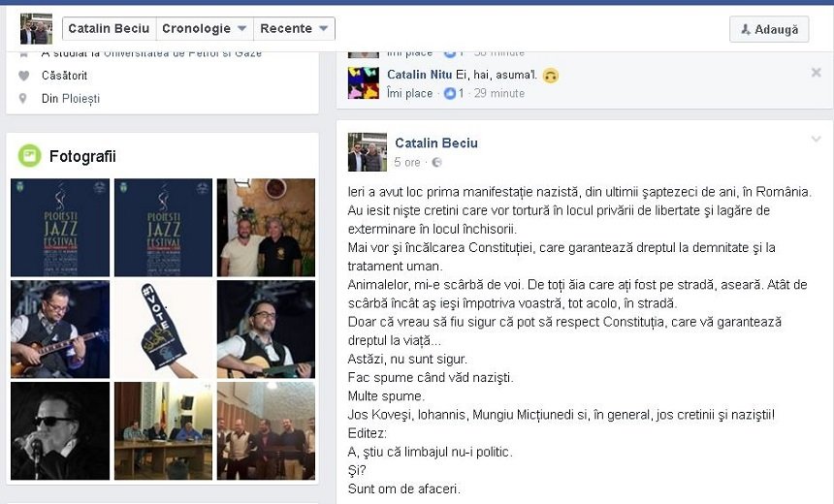Viewport: 834px width, 504px height.
Task: Open the black-and-white singer with sunglasses photo
Action: click(60, 430)
